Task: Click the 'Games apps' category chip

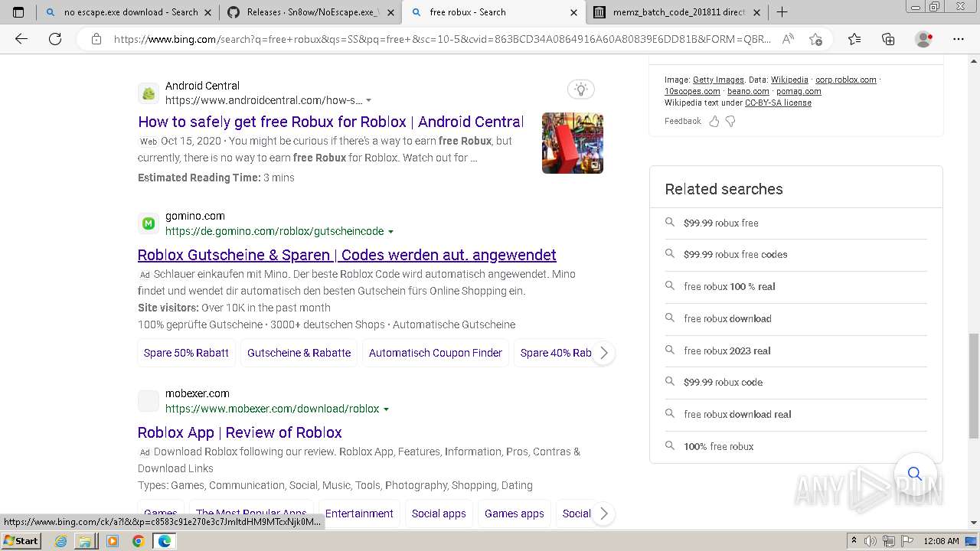Action: point(514,514)
